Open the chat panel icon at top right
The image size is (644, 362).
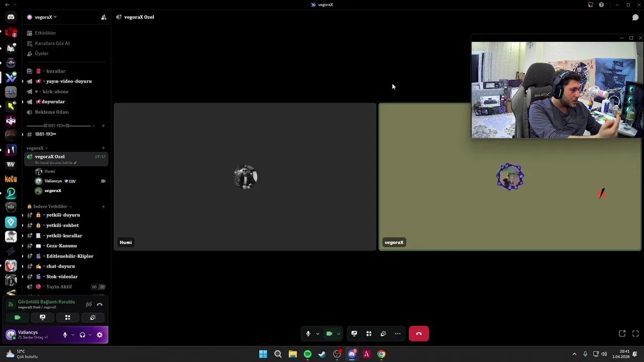pos(635,17)
